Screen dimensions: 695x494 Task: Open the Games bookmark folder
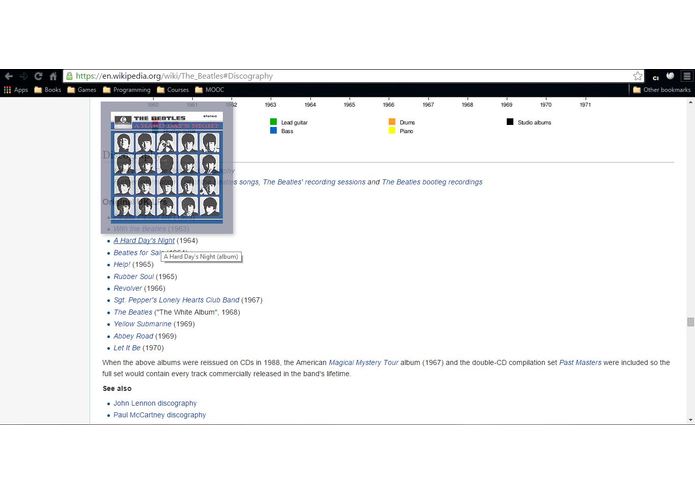click(82, 90)
